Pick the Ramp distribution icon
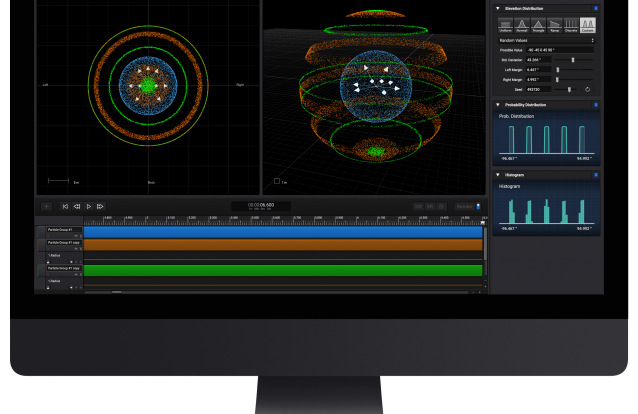The width and height of the screenshot is (638, 414). coord(554,24)
